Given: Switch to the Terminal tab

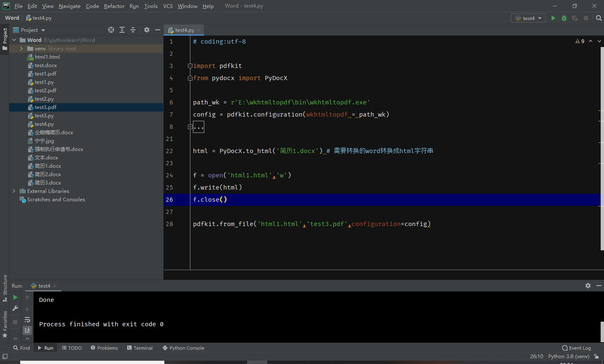Looking at the screenshot, I should tap(140, 348).
